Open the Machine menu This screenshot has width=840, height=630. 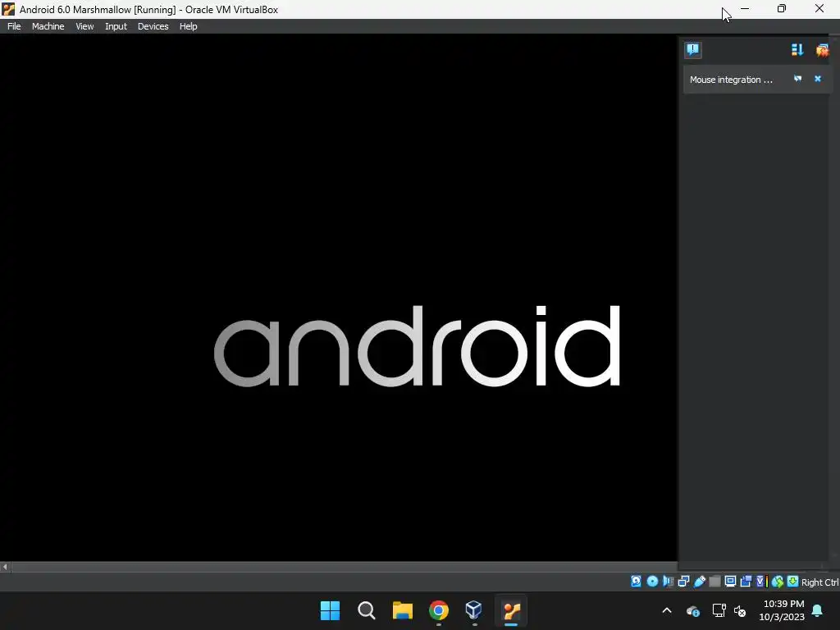tap(48, 26)
